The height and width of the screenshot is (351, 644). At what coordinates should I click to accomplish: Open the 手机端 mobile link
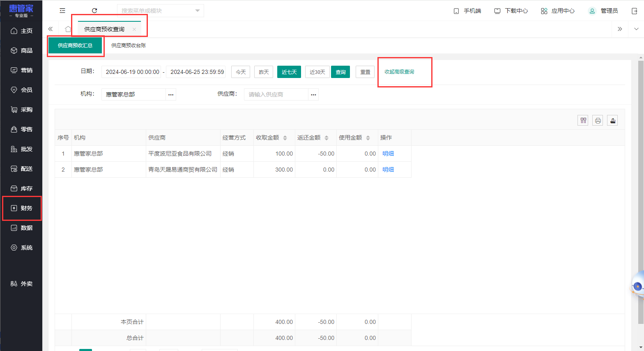click(x=467, y=11)
